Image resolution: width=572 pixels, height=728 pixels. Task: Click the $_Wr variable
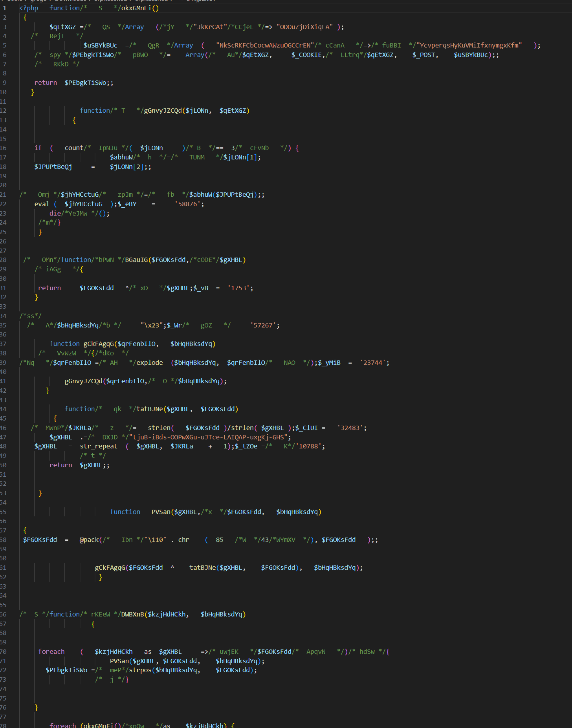[x=174, y=325]
